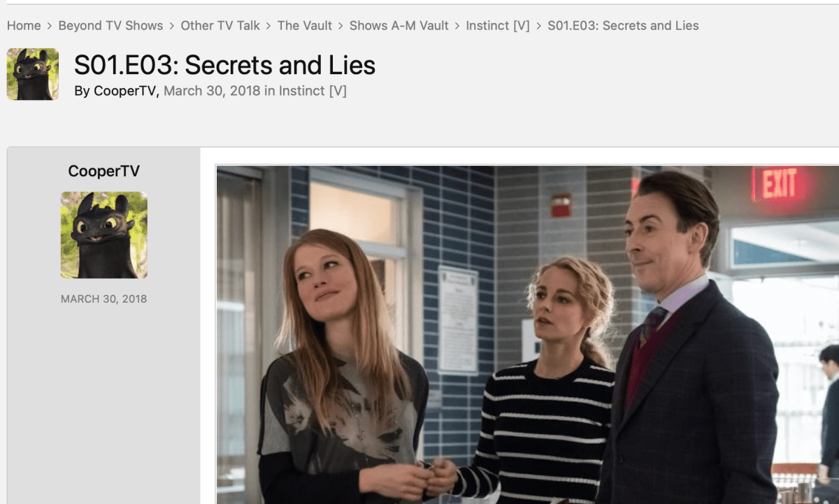Open the Instinct [V] forum link in the byline
The width and height of the screenshot is (839, 504).
point(313,91)
